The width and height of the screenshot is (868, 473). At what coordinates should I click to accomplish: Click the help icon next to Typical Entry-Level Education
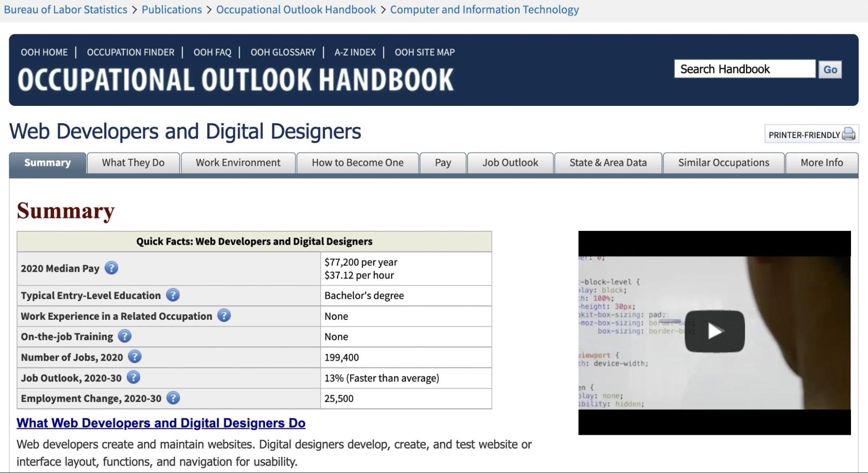pos(172,295)
